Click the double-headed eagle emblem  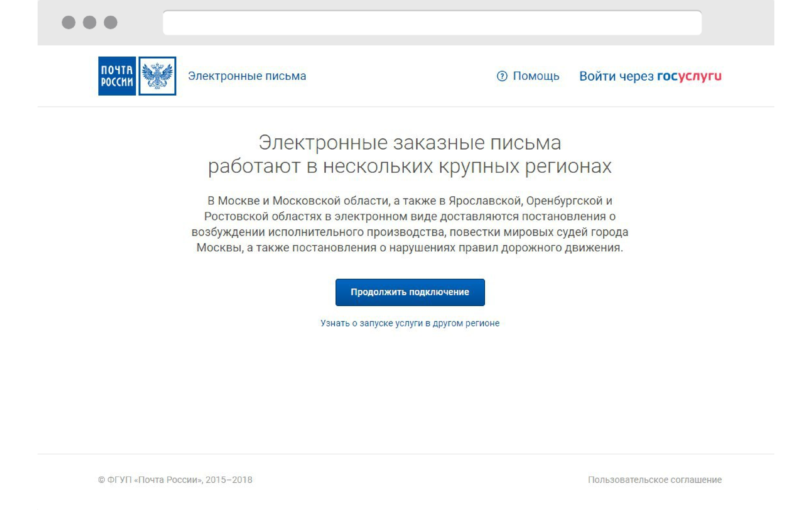pos(157,76)
